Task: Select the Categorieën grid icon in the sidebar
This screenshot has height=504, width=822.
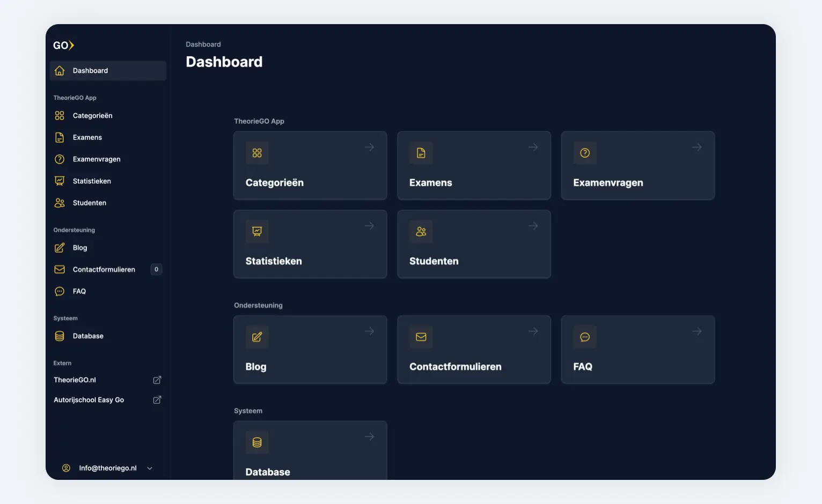Action: pos(59,115)
